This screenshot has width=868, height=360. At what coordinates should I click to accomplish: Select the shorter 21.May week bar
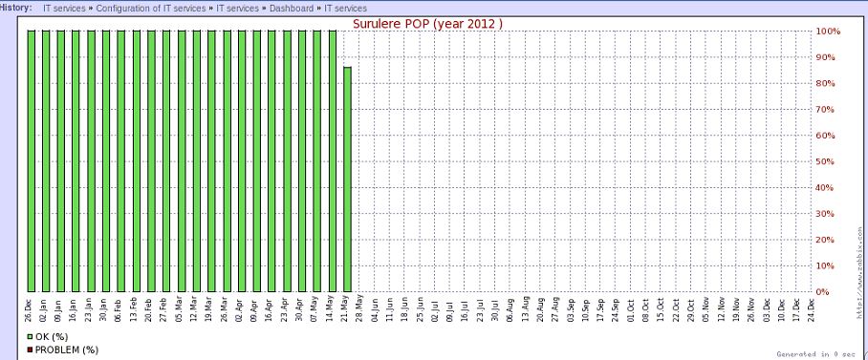(x=347, y=180)
